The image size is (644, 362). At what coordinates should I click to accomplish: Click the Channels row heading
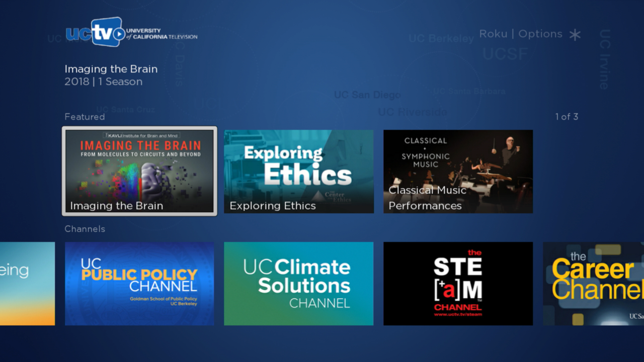point(85,229)
